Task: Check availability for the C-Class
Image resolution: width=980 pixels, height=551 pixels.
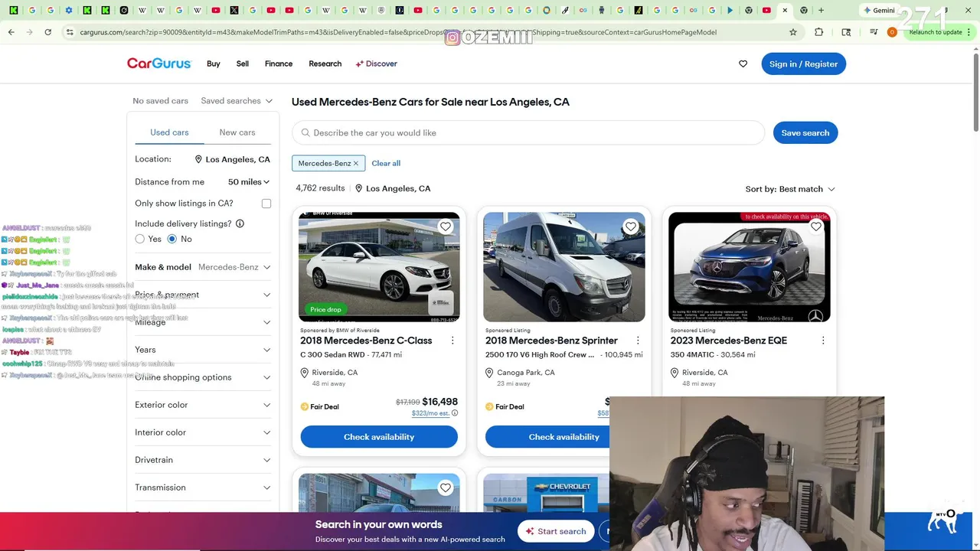Action: point(379,437)
